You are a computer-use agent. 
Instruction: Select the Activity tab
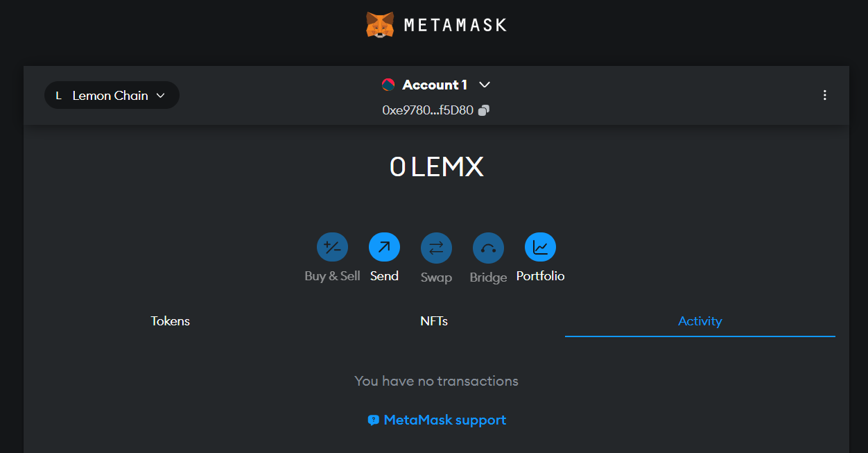(x=700, y=320)
